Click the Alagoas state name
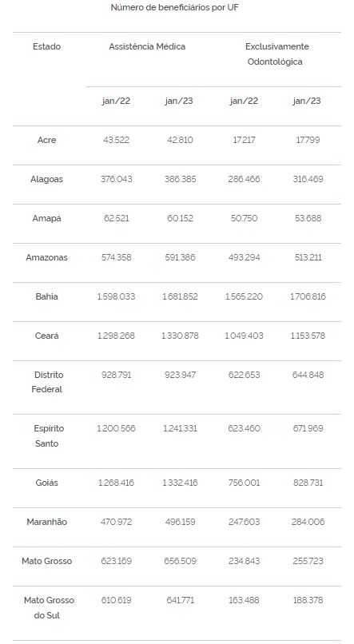Viewport: 354px width, 644px height. pyautogui.click(x=46, y=179)
